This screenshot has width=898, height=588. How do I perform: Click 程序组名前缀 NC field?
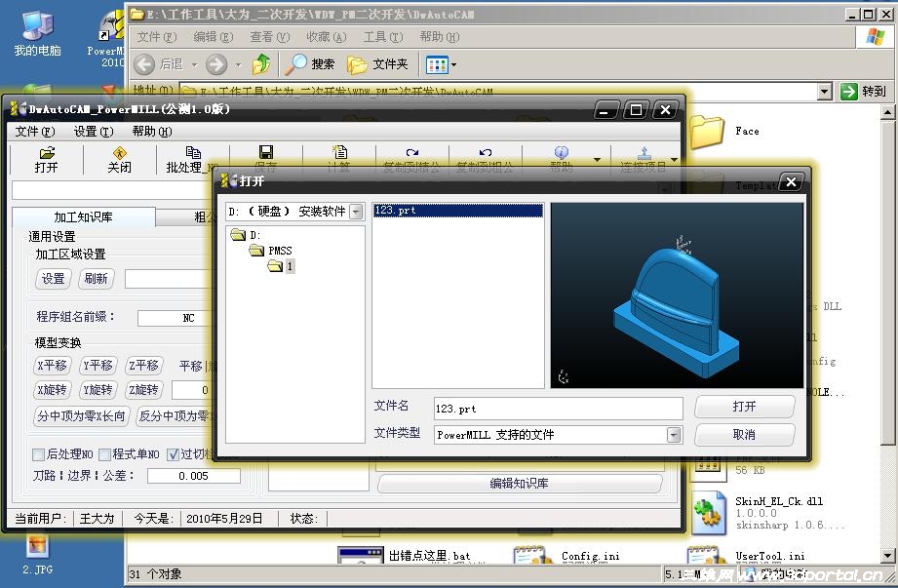[176, 318]
